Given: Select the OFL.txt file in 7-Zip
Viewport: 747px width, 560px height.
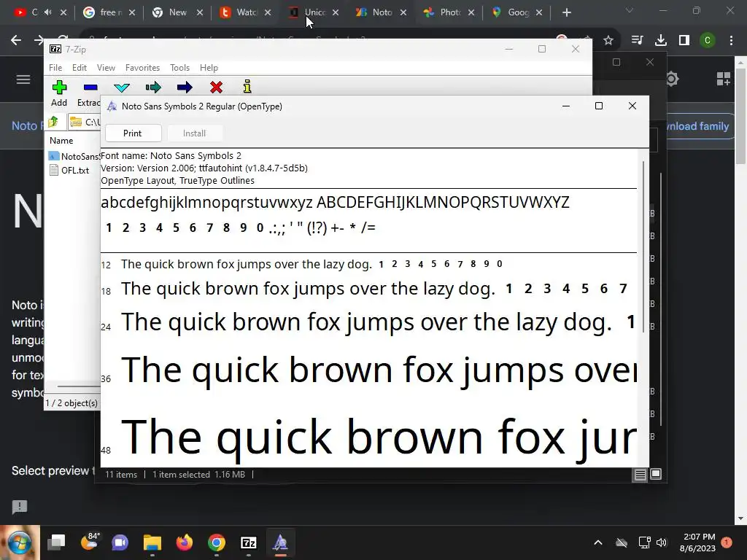Looking at the screenshot, I should tap(69, 171).
